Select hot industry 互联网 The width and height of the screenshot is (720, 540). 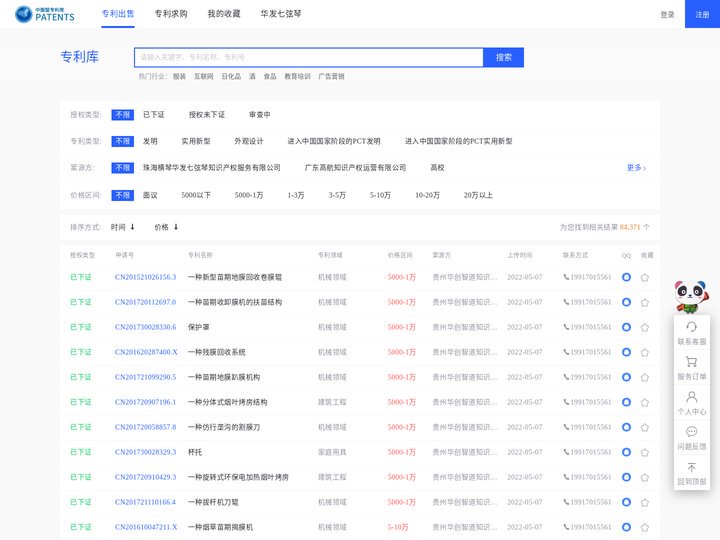(203, 76)
